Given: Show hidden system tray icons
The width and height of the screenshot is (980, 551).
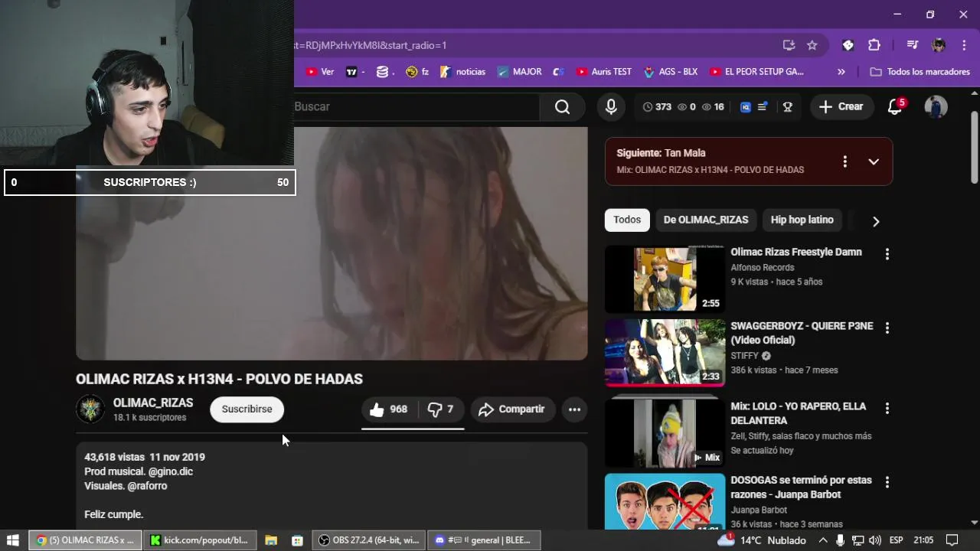Looking at the screenshot, I should [x=823, y=540].
